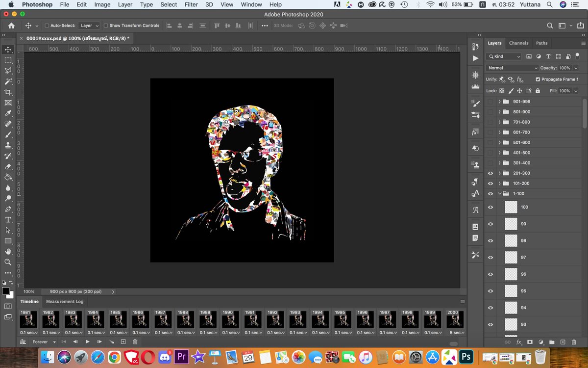
Task: Expand the 501-600 layer group
Action: (x=499, y=142)
